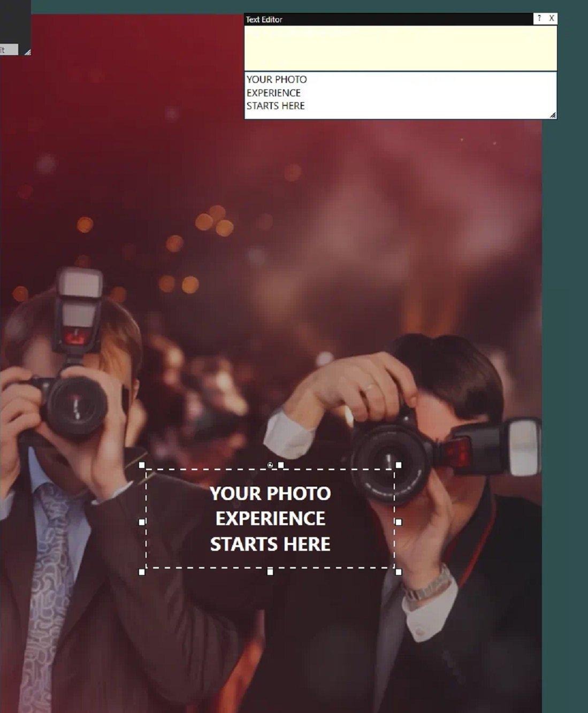Click the Text Editor title bar
Image resolution: width=588 pixels, height=713 pixels.
tap(388, 19)
